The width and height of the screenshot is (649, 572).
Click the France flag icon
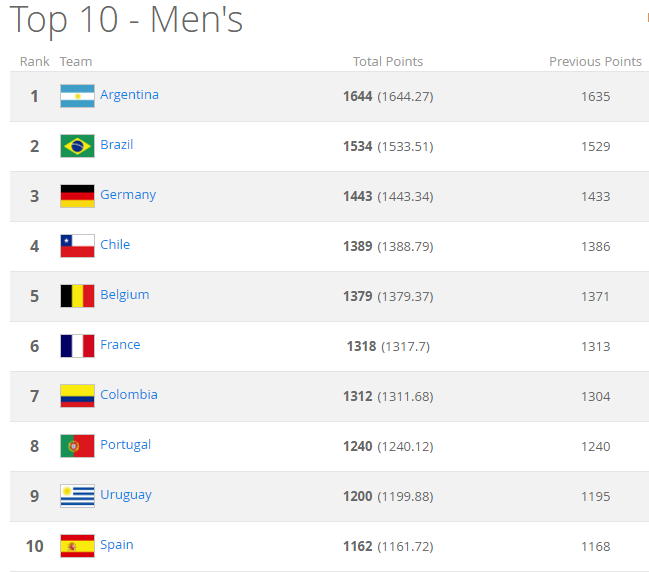click(x=77, y=346)
